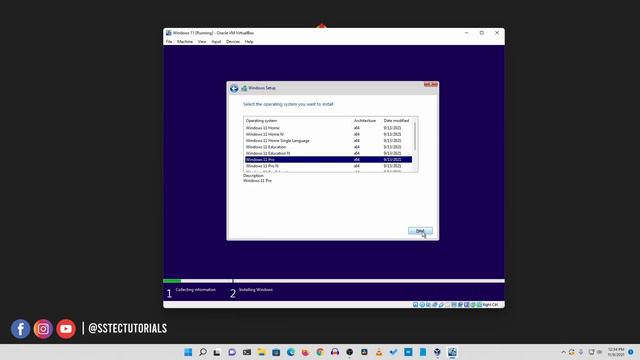
Task: Launch Microsoft Edge from the taskbar
Action: point(291,352)
